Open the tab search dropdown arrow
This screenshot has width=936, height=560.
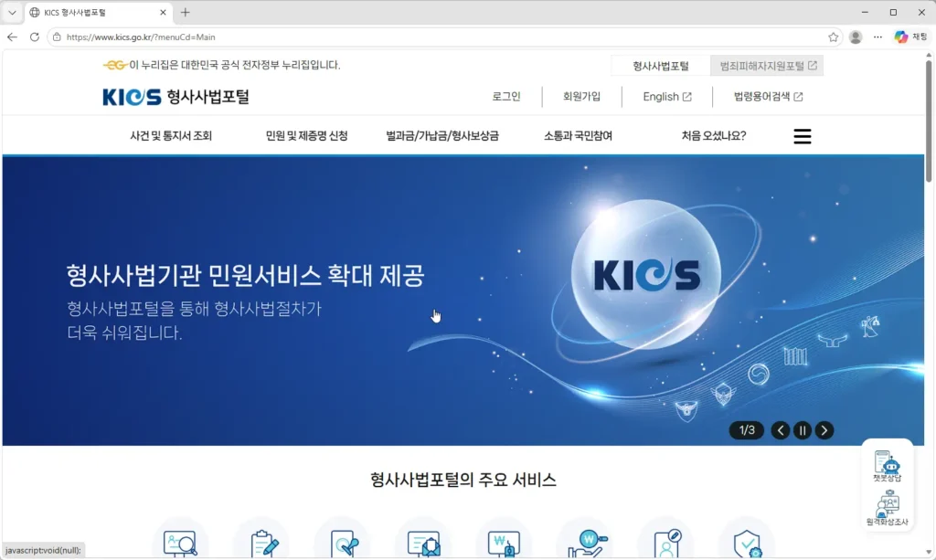pos(12,13)
